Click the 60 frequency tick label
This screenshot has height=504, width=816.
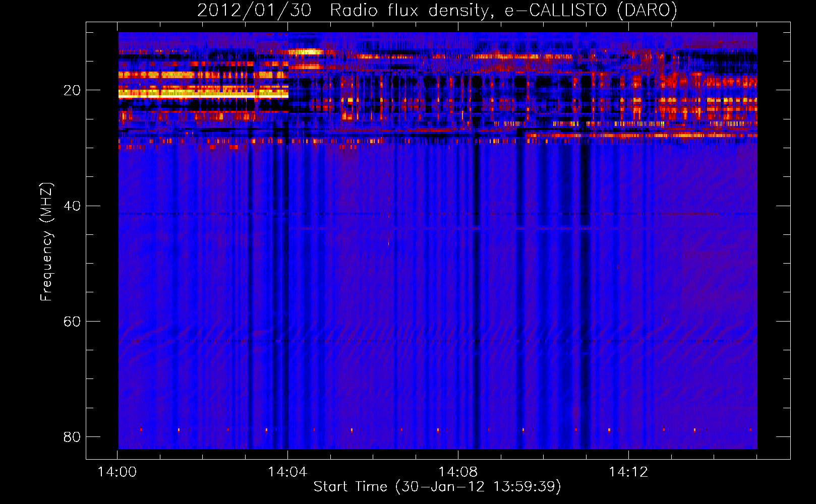[72, 321]
